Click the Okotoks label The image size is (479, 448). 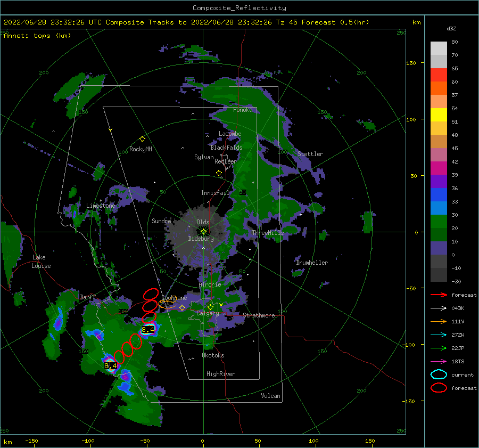[x=213, y=355]
